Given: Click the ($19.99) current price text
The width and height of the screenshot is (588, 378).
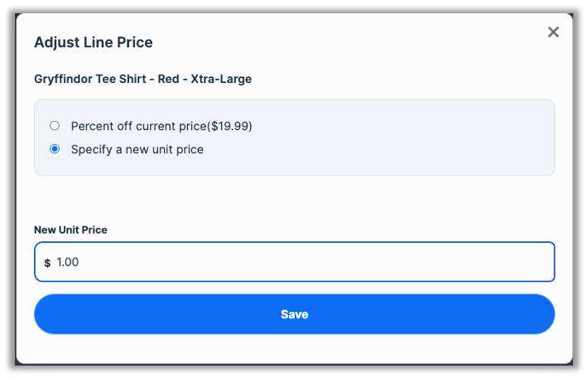Looking at the screenshot, I should pyautogui.click(x=229, y=126).
